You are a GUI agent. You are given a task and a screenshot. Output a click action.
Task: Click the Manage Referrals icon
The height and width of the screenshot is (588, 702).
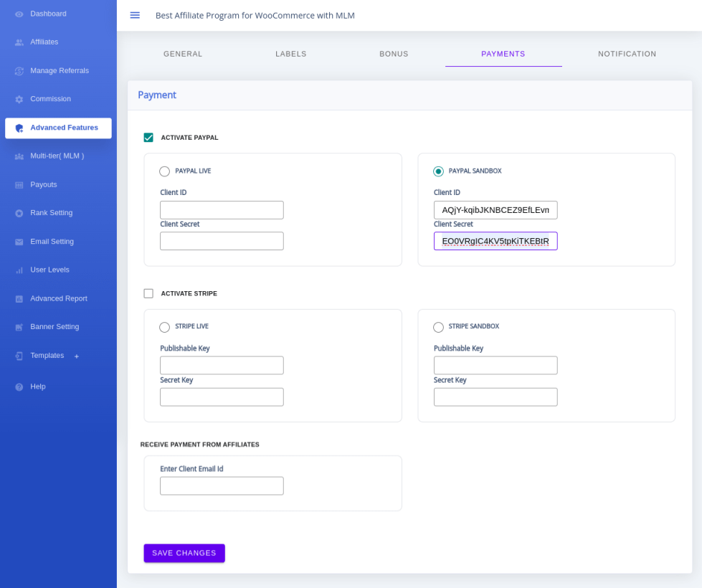click(19, 71)
